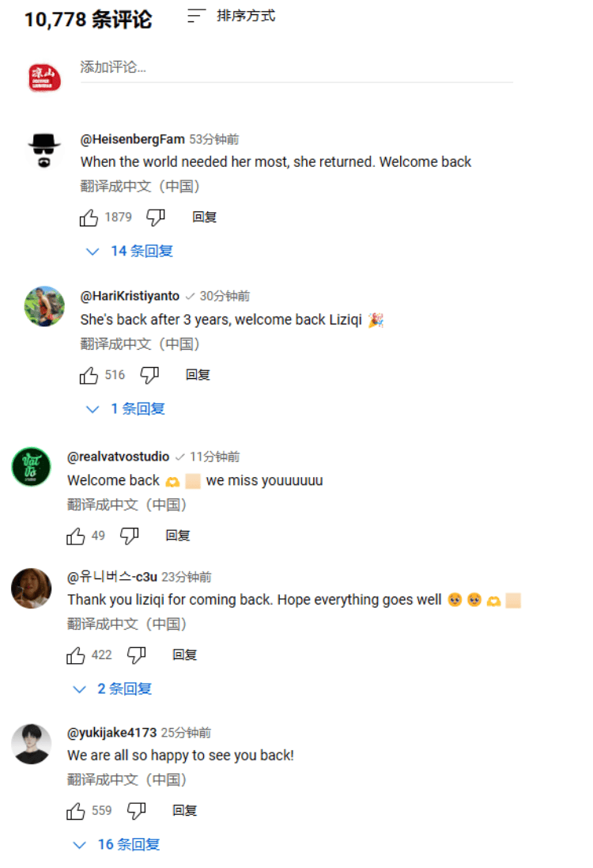Open the @realvatvostudio channel link
The width and height of the screenshot is (593, 868).
pyautogui.click(x=119, y=457)
